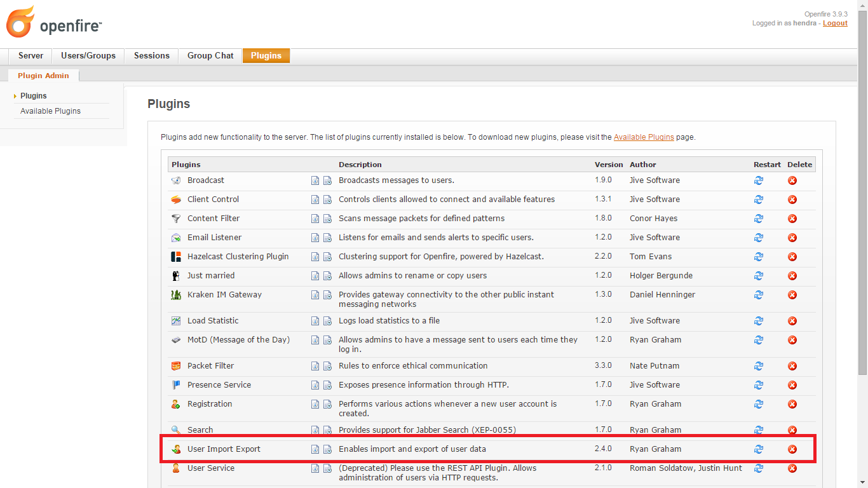The width and height of the screenshot is (868, 488).
Task: Restart the Packet Filter plugin
Action: pyautogui.click(x=759, y=366)
